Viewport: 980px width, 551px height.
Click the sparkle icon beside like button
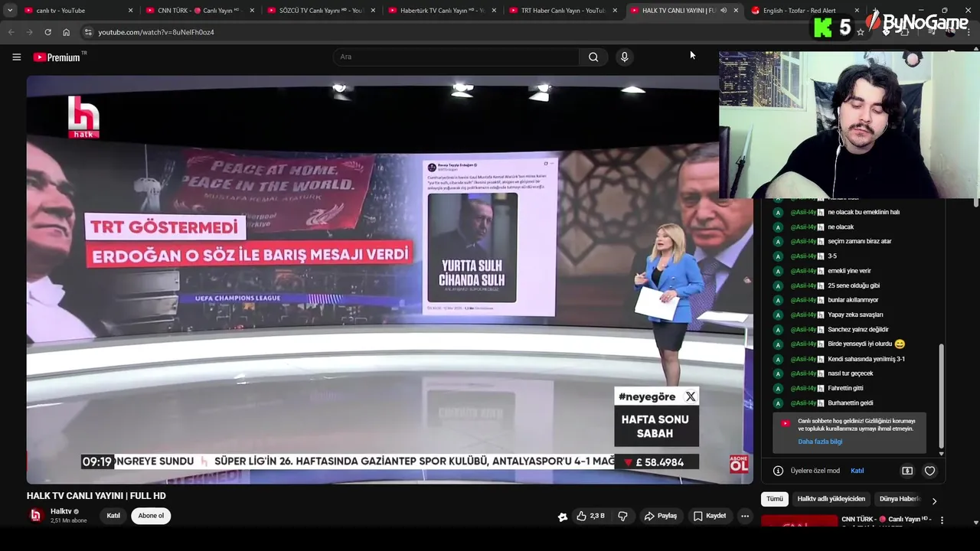563,517
